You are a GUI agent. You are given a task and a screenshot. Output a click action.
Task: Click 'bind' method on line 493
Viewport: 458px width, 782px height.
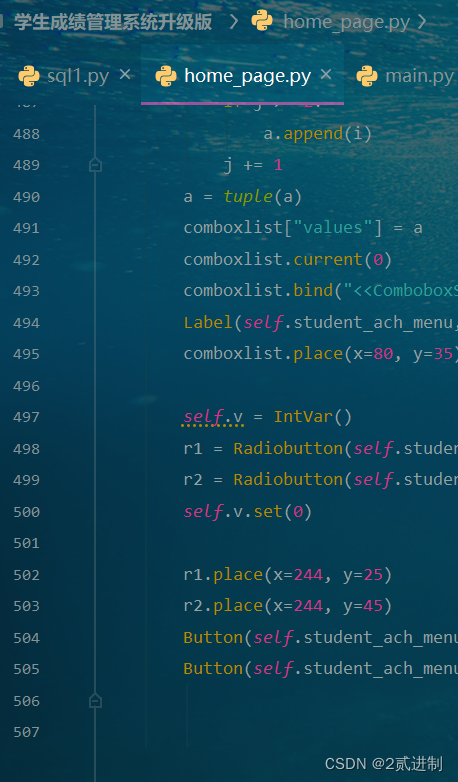pyautogui.click(x=313, y=291)
